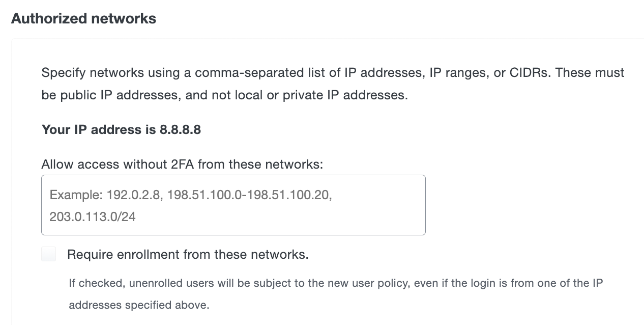Click inside the authorized networks input field
Image resolution: width=644 pixels, height=325 pixels.
pyautogui.click(x=233, y=204)
